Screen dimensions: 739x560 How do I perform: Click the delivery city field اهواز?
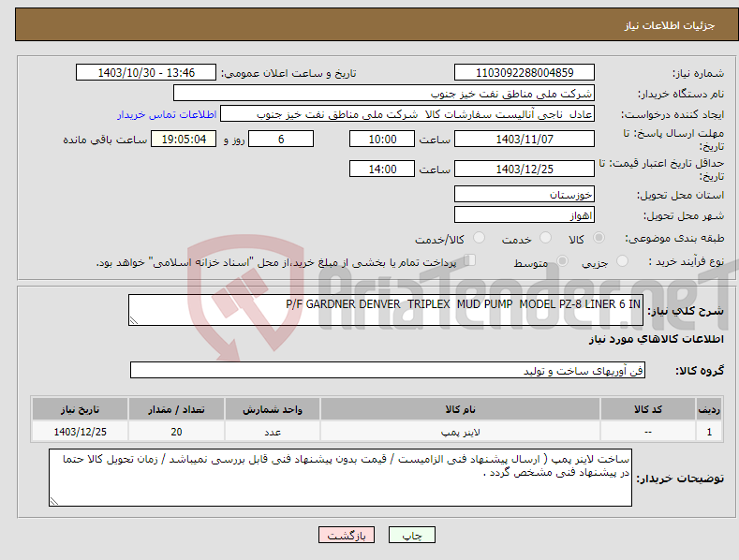pyautogui.click(x=525, y=215)
